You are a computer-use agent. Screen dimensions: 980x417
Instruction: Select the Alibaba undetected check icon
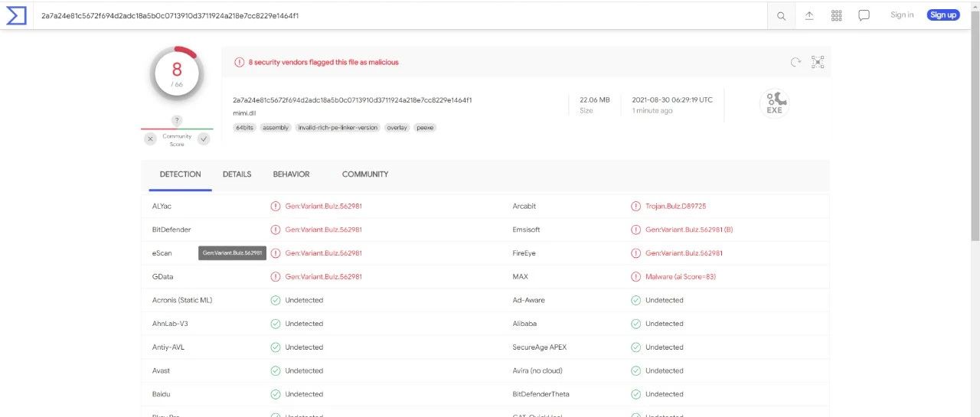click(635, 324)
